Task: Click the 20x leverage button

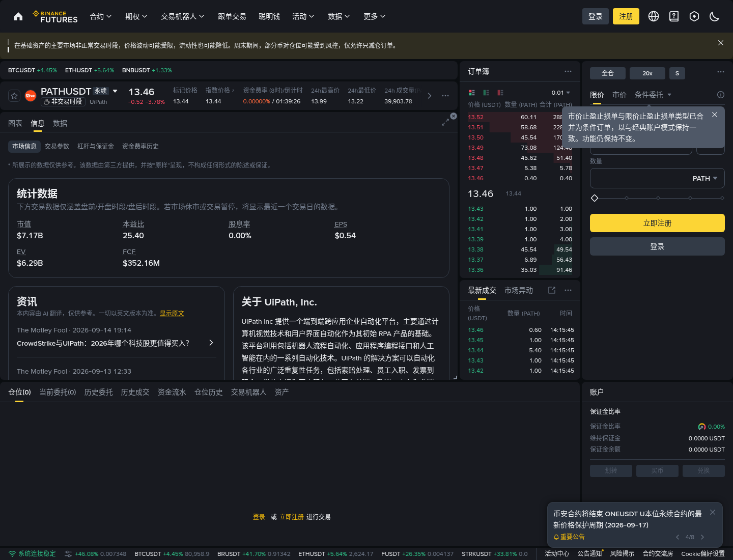Action: (x=647, y=73)
